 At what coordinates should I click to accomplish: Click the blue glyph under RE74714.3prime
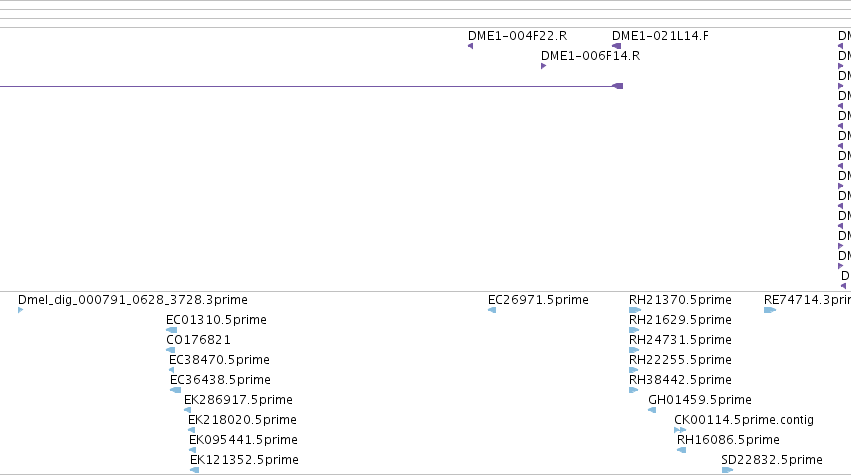(770, 310)
